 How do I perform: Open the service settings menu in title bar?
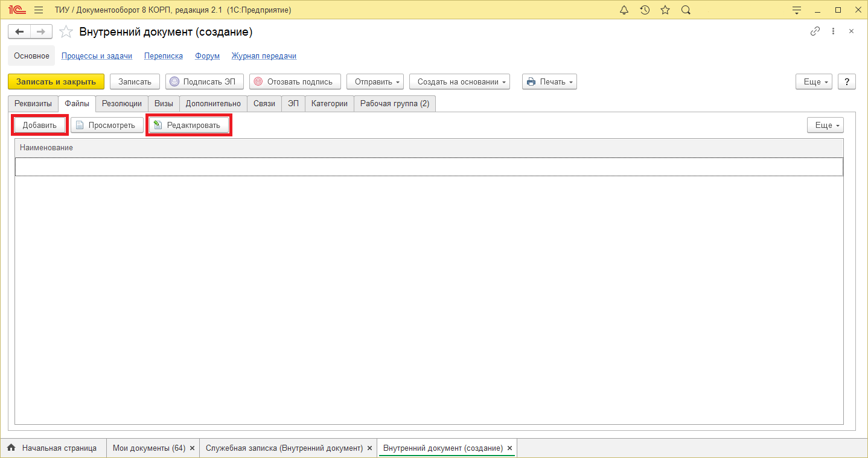(x=797, y=10)
